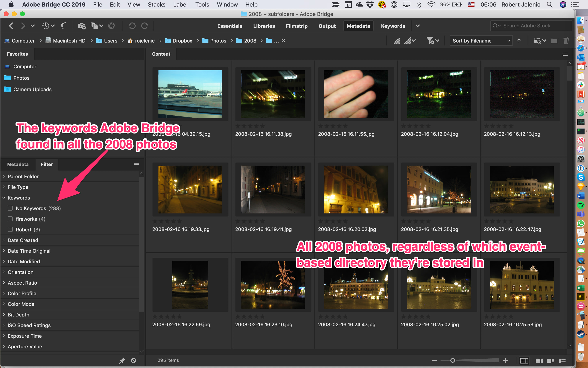588x368 pixels.
Task: Create a new folder
Action: pyautogui.click(x=554, y=41)
